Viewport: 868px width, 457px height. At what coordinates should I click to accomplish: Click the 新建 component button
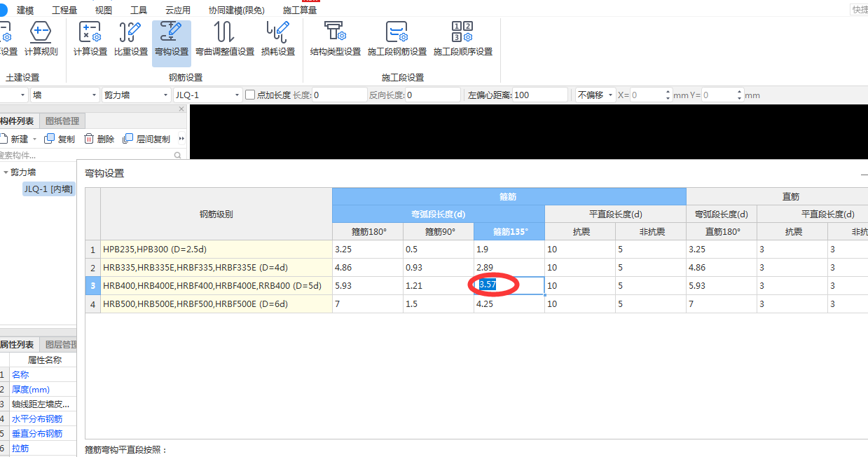[x=14, y=139]
